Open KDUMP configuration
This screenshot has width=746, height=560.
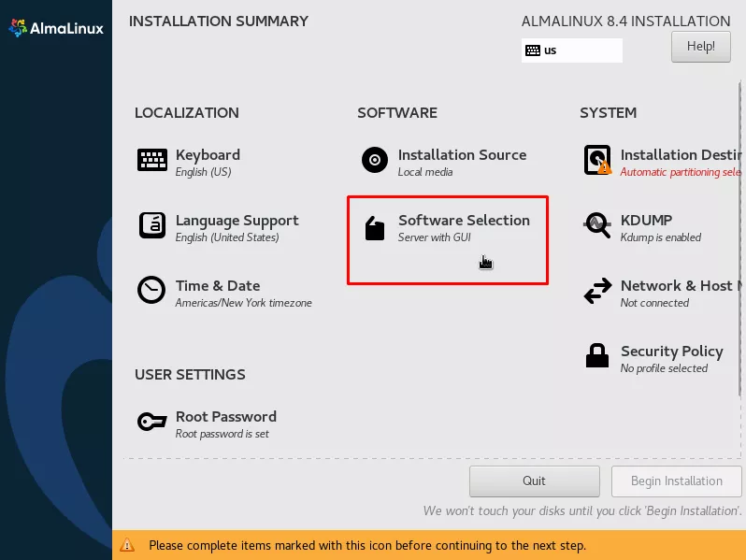[x=642, y=227]
